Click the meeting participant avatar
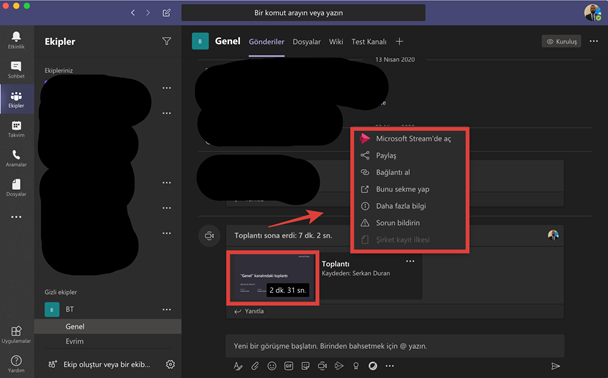Image resolution: width=608 pixels, height=378 pixels. coord(553,235)
